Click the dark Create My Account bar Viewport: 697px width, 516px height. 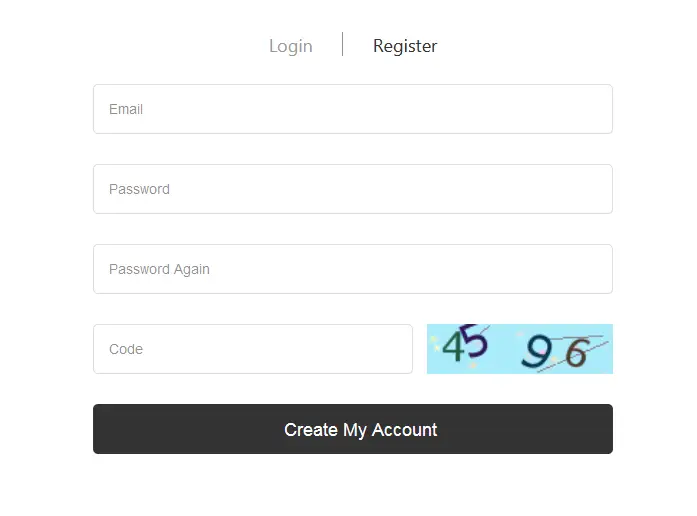click(x=353, y=429)
